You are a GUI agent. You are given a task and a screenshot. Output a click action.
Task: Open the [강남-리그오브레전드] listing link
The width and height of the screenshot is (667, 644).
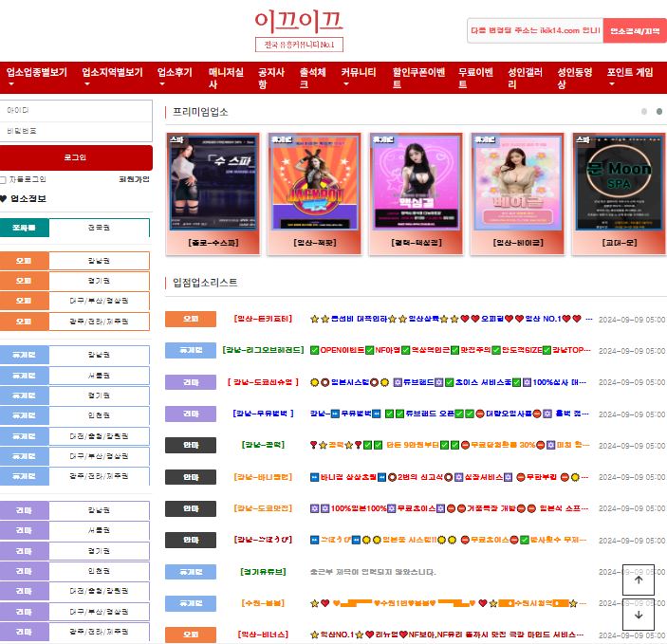(x=263, y=350)
